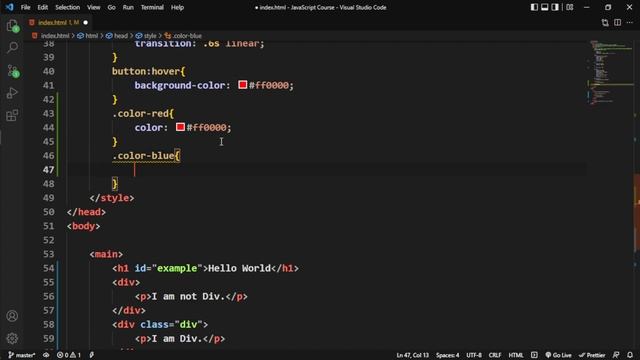Viewport: 640px width, 360px height.
Task: Click the master branch indicator
Action: coord(22,355)
